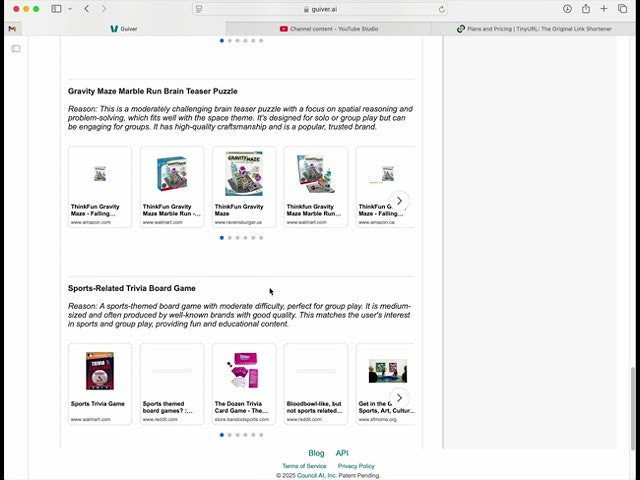The image size is (640, 480).
Task: Open a new tab with plus icon
Action: pyautogui.click(x=604, y=9)
